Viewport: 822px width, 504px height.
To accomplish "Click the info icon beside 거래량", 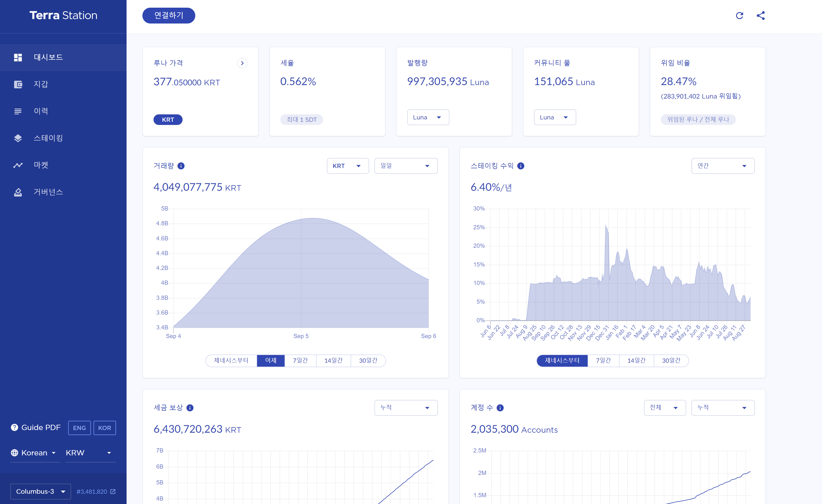I will (x=181, y=166).
